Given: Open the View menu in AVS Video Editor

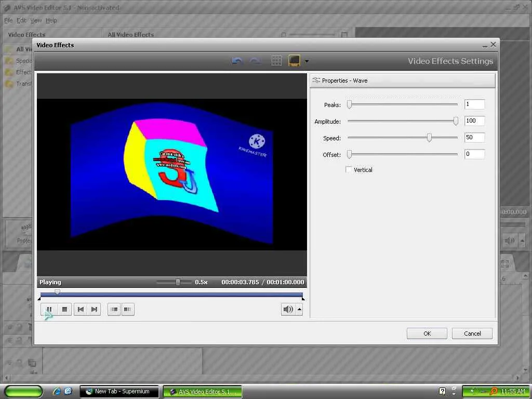Looking at the screenshot, I should point(36,20).
